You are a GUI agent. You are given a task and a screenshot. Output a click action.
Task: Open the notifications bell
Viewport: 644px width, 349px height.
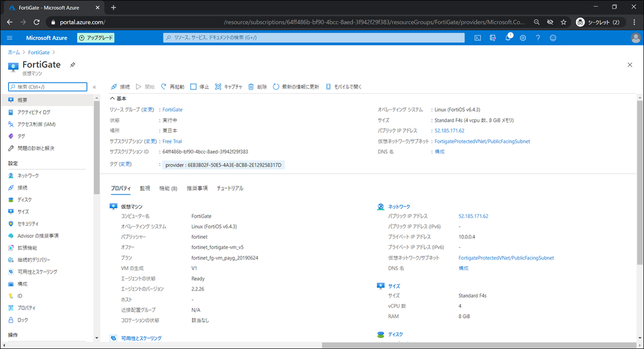point(508,38)
